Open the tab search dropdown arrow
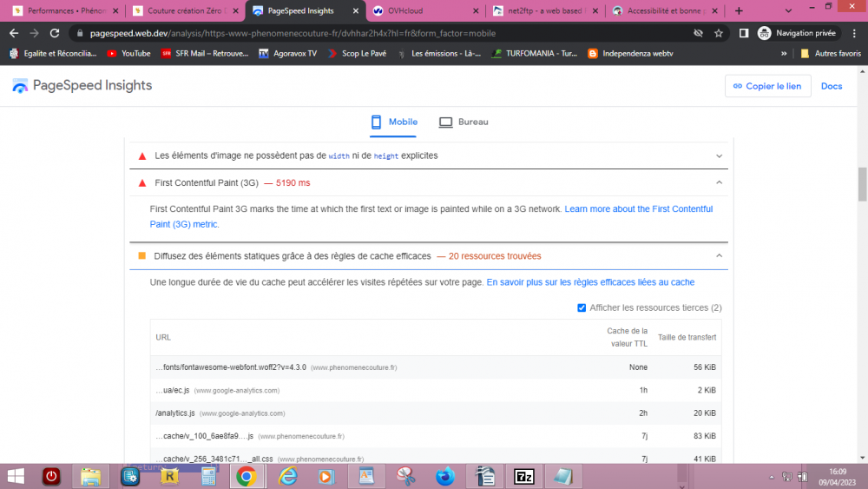 point(788,10)
